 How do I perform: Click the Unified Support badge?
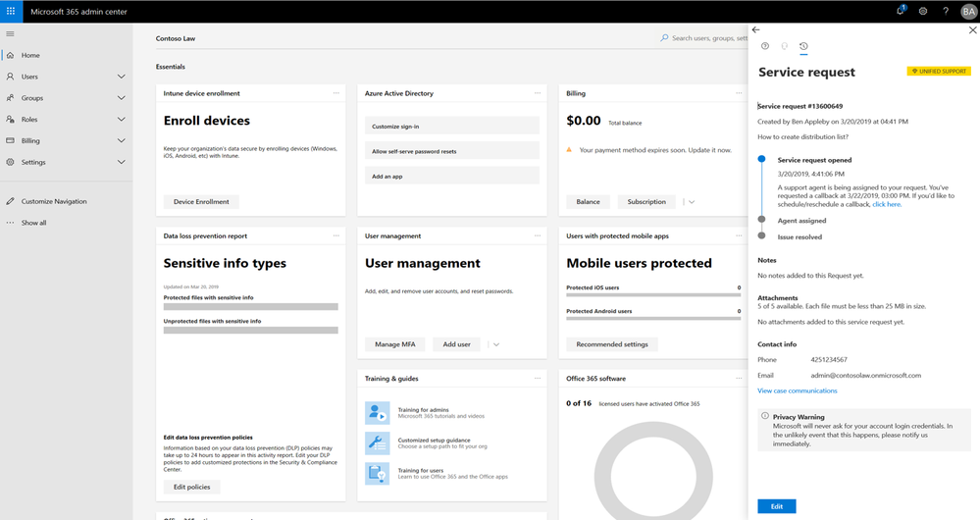(939, 72)
